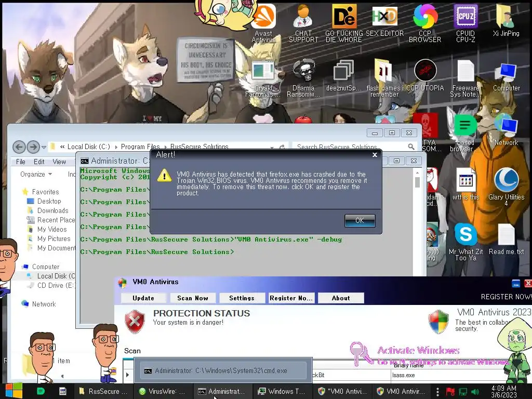The image size is (532, 399).
Task: Open the Xi JinPing folder icon
Action: pyautogui.click(x=506, y=20)
